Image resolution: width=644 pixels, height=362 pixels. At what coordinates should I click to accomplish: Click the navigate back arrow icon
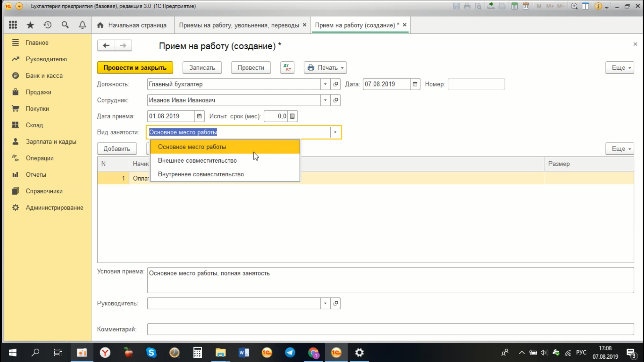tap(106, 45)
